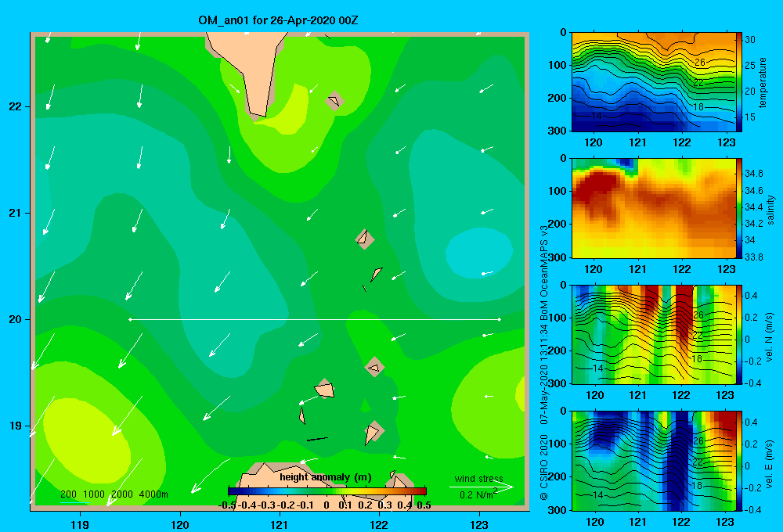
Task: Click the '0.2 N/m' wind stress scale value
Action: pos(476,495)
